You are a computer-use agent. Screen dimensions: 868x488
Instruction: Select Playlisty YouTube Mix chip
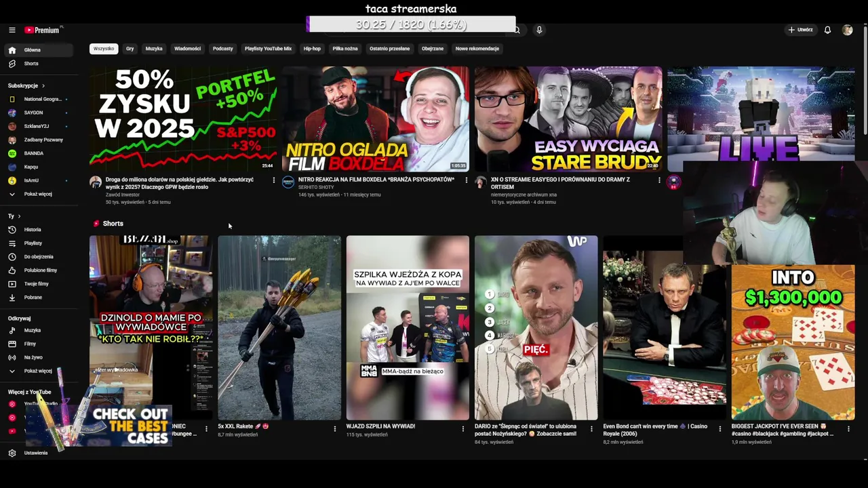click(268, 49)
